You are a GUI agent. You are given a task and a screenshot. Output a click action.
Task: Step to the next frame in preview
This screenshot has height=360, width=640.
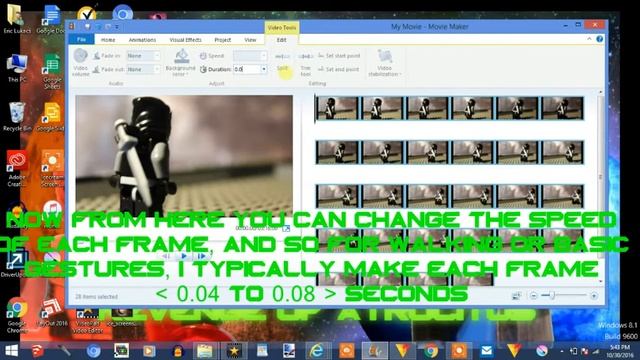(x=201, y=256)
